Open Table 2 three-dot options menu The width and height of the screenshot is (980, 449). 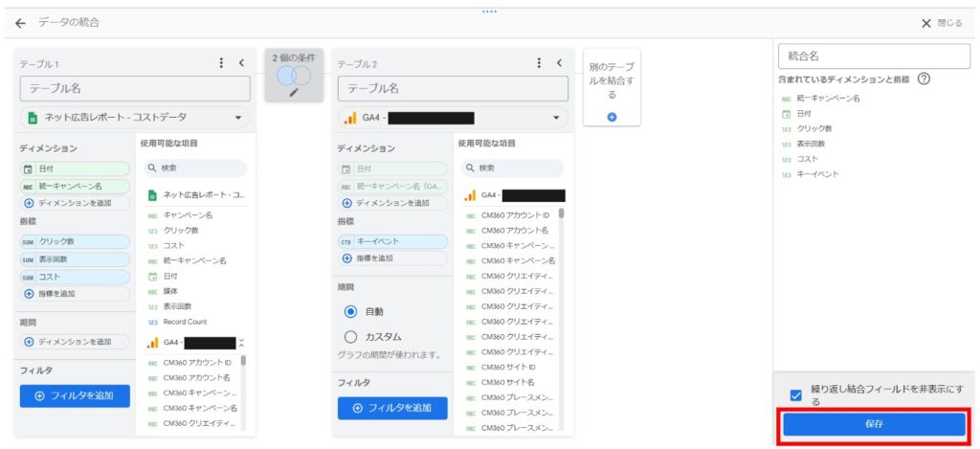pos(540,63)
